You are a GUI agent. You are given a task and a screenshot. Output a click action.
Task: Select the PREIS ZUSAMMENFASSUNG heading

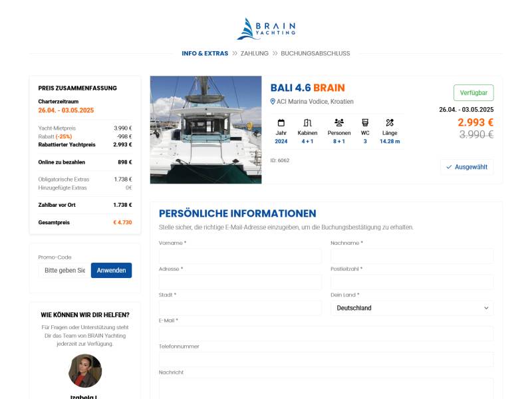click(x=77, y=88)
